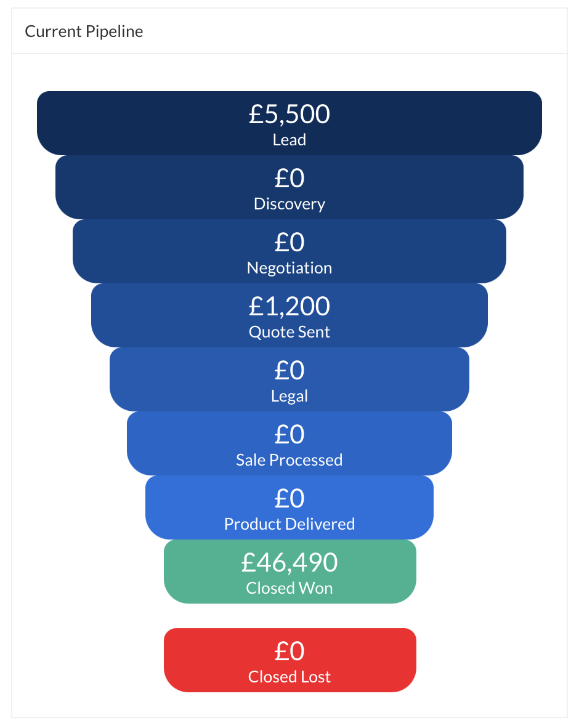Click the £0 amount above Legal label
Image resolution: width=579 pixels, height=728 pixels.
tap(289, 371)
